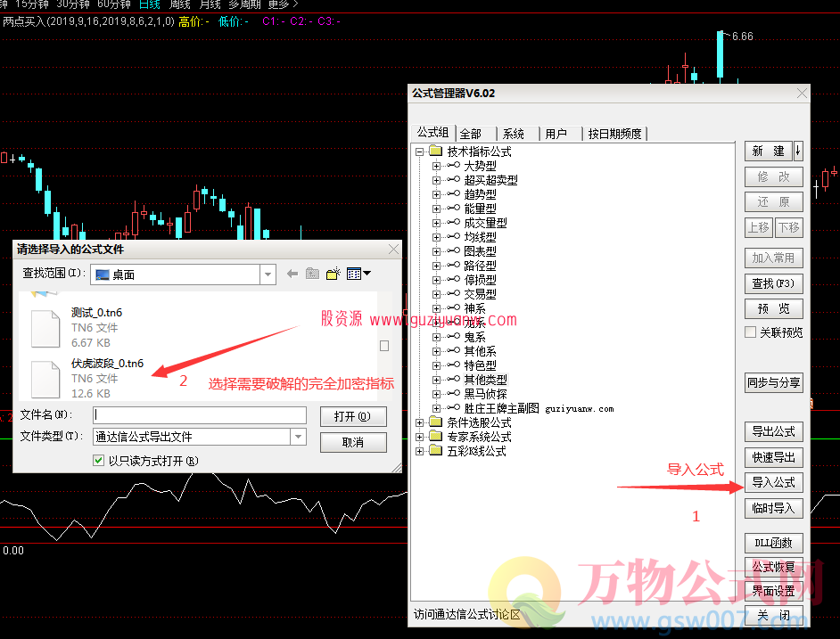Viewport: 840px width, 639px height.
Task: Click the 打开 button
Action: (353, 416)
